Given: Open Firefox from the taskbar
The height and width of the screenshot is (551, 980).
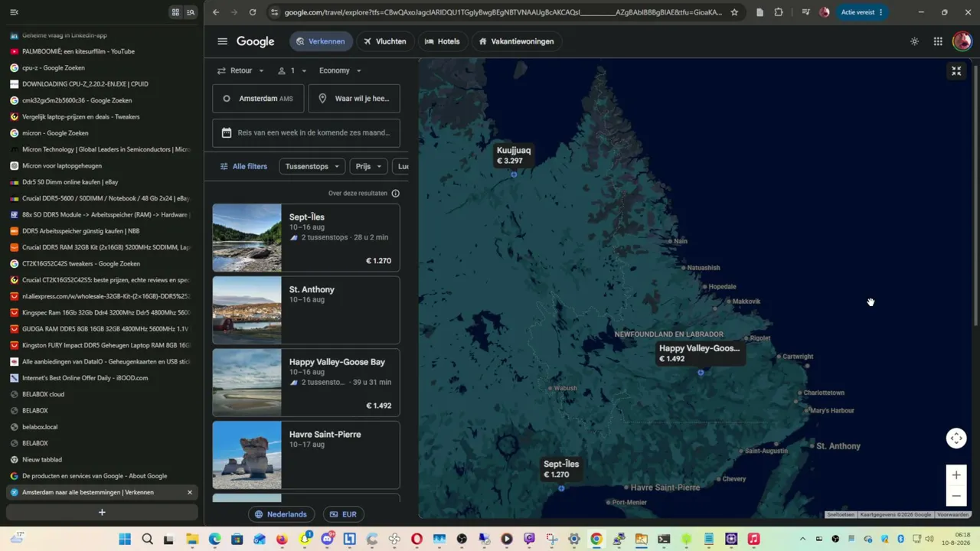Looking at the screenshot, I should 282,540.
